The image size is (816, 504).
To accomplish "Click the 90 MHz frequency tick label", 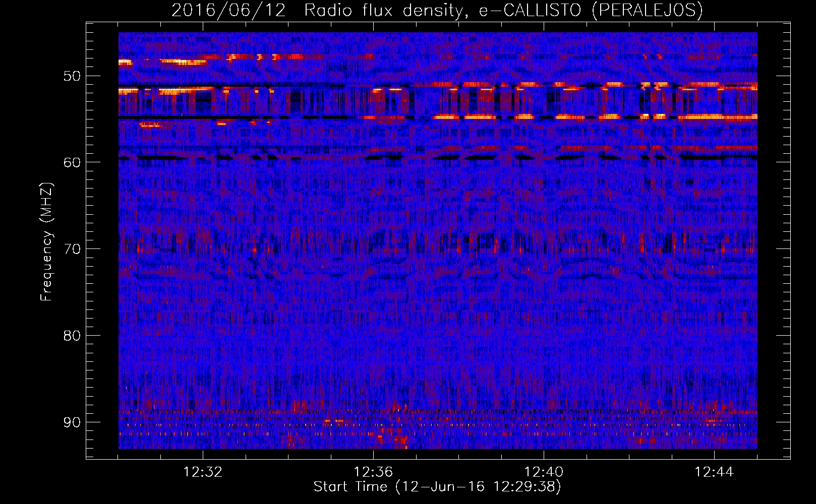I will (72, 422).
